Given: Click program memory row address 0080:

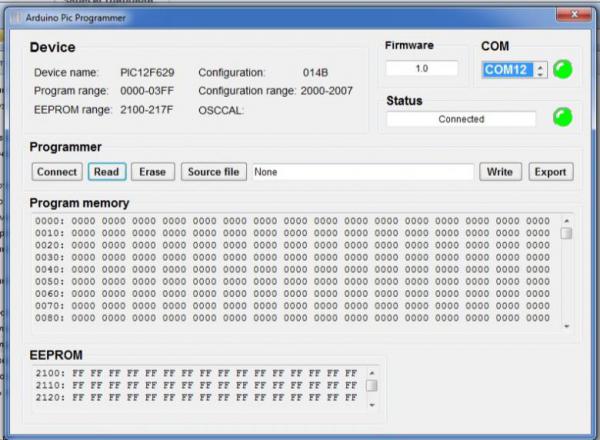Looking at the screenshot, I should pyautogui.click(x=50, y=318).
